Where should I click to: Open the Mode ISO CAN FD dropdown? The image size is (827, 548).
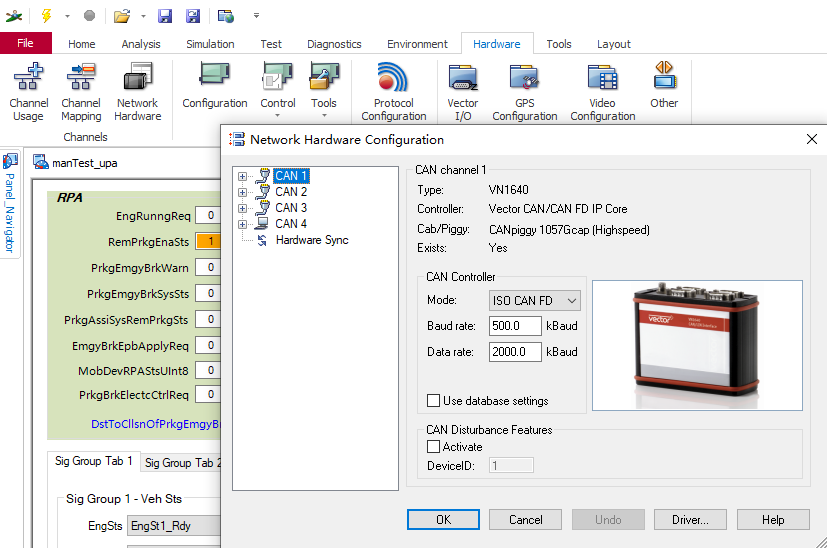[535, 301]
